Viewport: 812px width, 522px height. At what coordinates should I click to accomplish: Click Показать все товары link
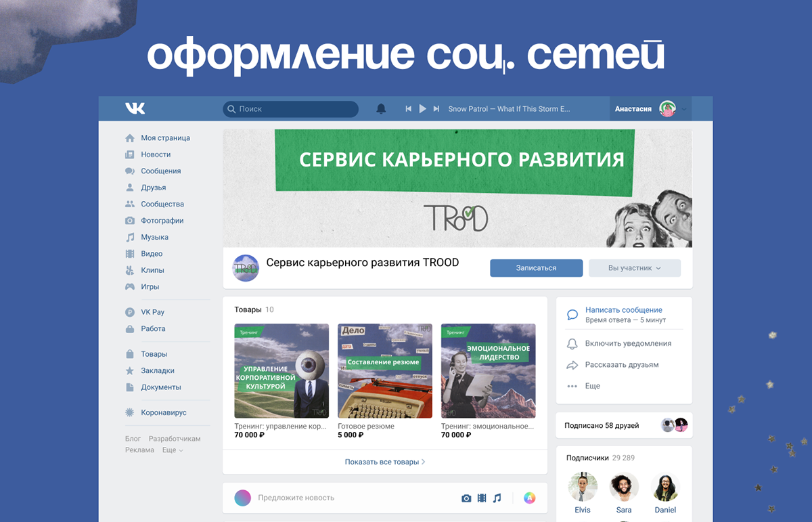click(385, 462)
